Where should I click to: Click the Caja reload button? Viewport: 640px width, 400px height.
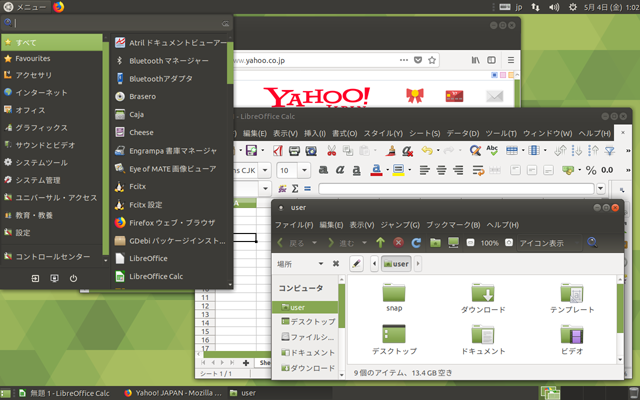[416, 243]
